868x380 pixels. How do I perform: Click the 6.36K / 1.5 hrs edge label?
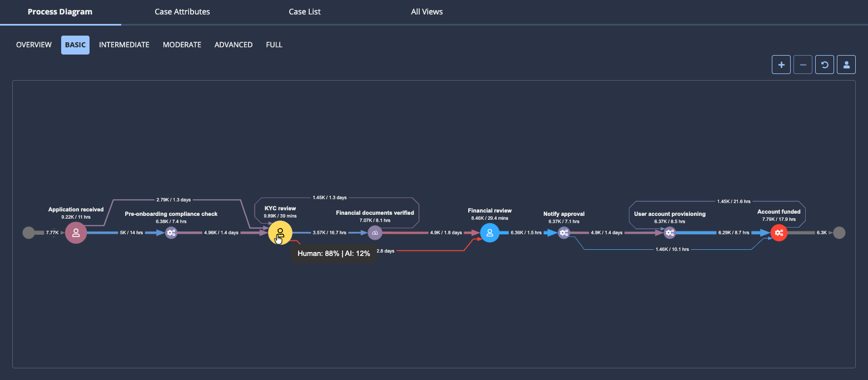pyautogui.click(x=526, y=233)
